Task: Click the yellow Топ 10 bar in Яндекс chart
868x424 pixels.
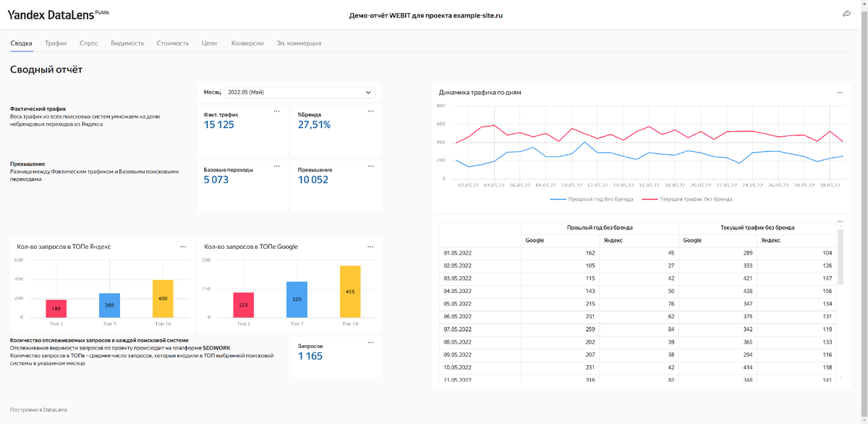Action: 163,298
